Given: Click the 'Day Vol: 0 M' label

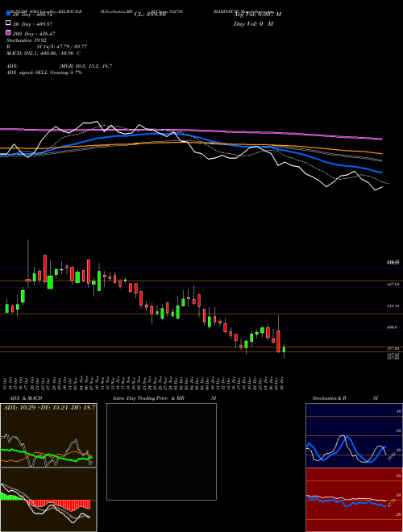Looking at the screenshot, I should [x=253, y=23].
